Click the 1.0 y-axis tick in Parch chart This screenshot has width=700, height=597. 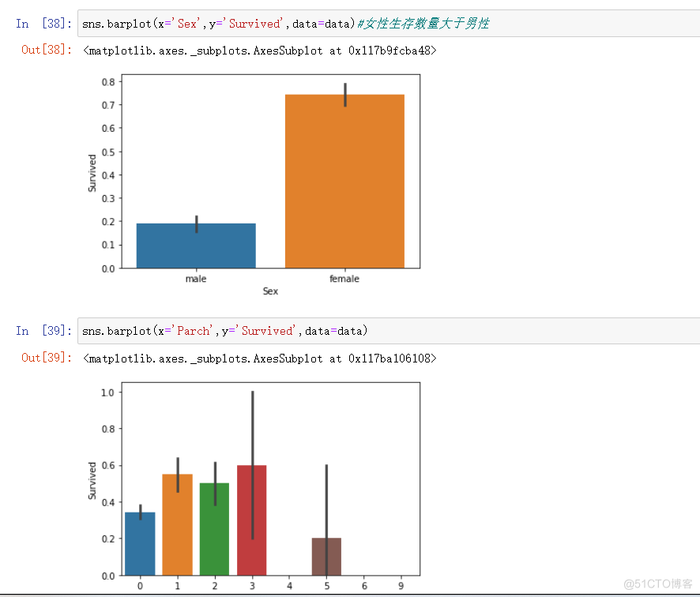[107, 392]
